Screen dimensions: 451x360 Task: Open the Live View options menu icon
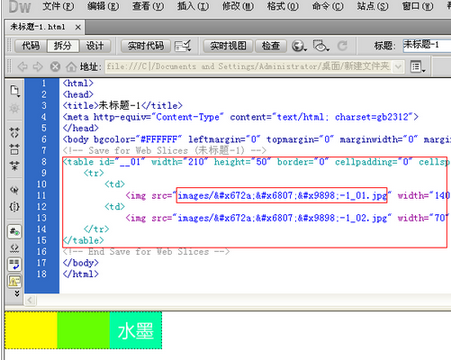pyautogui.click(x=417, y=67)
